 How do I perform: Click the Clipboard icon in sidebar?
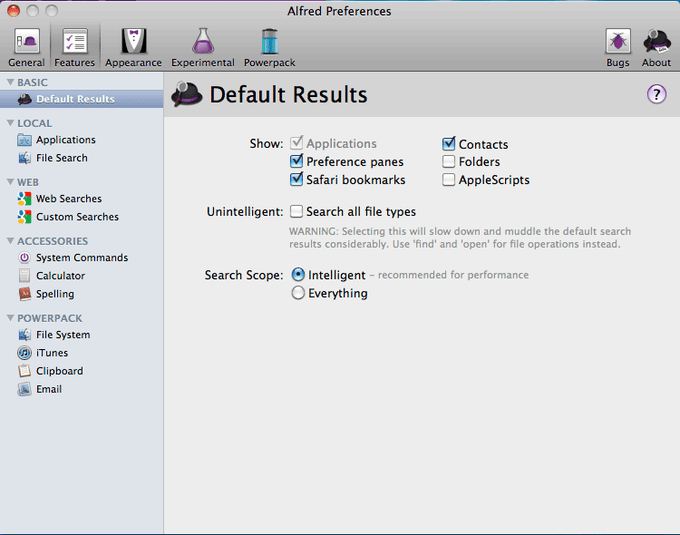pyautogui.click(x=24, y=371)
